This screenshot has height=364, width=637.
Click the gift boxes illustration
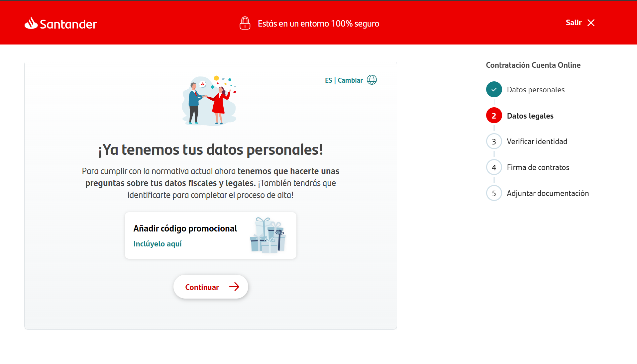267,235
